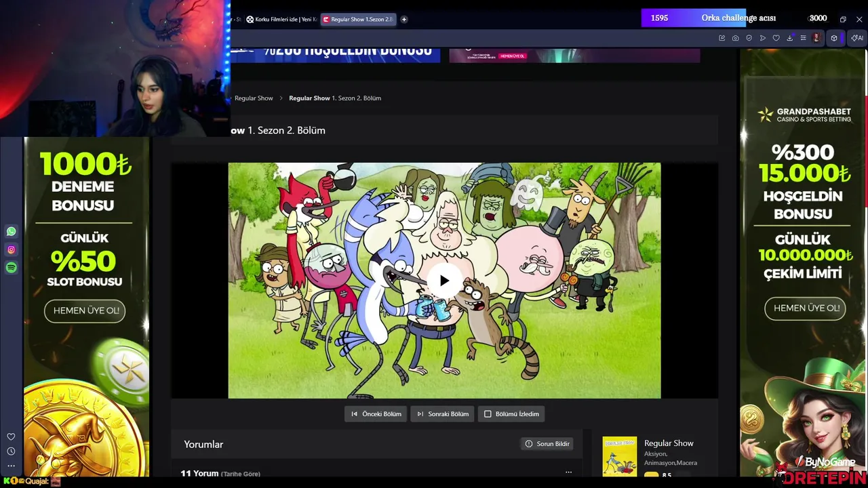Screen dimensions: 868x488
Task: Open downloads icon in the toolbar
Action: [x=789, y=38]
